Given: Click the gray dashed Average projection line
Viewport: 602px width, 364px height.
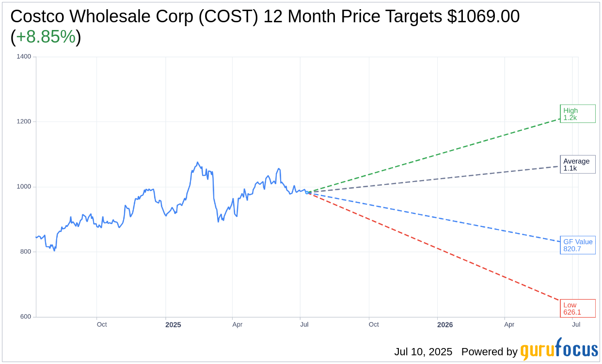Looking at the screenshot, I should (x=436, y=180).
